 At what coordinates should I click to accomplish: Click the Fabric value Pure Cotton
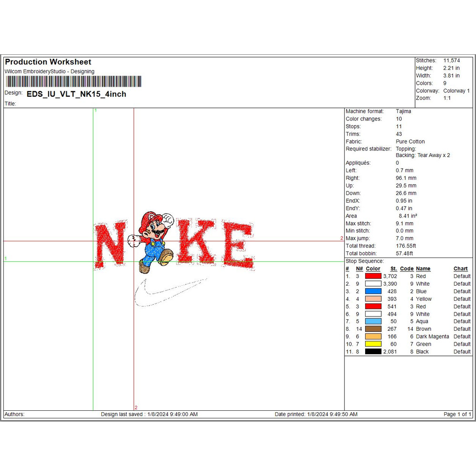coord(410,141)
